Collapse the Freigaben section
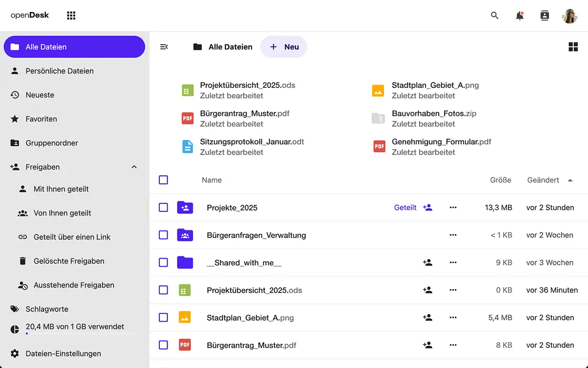Viewport: 588px width, 368px height. pos(134,167)
